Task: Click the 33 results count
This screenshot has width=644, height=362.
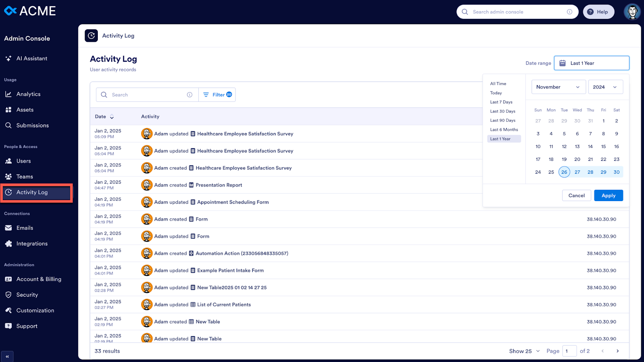Action: [107, 351]
